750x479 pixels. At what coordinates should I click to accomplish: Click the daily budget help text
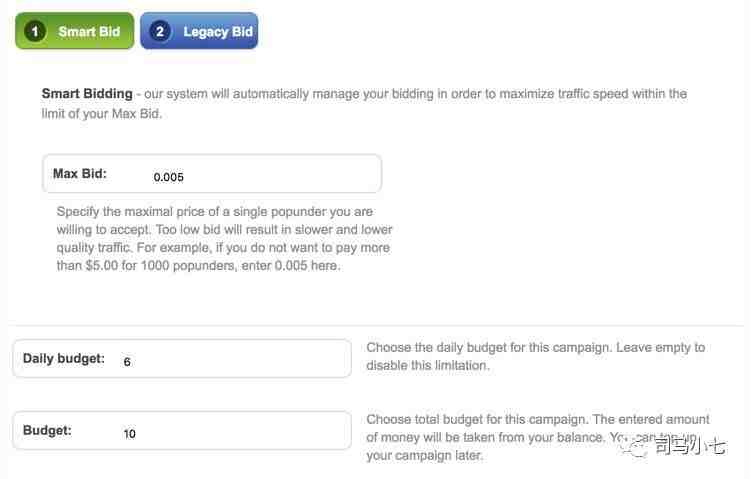click(536, 356)
